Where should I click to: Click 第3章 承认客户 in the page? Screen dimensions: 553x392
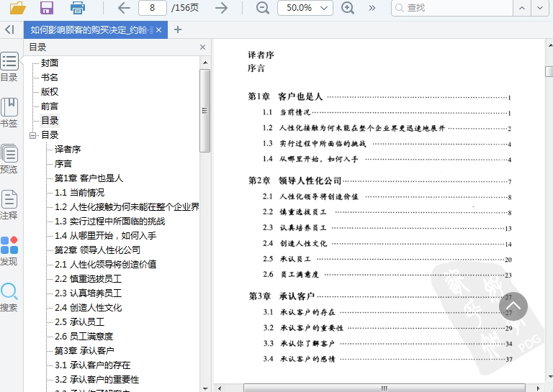[x=282, y=296]
